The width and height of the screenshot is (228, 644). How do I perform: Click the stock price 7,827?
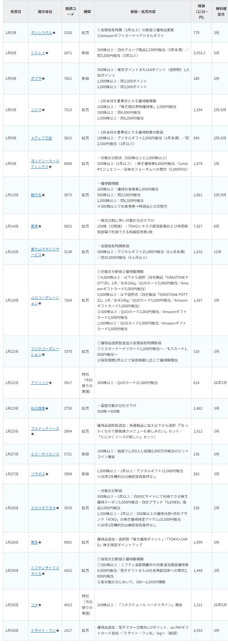[198, 226]
